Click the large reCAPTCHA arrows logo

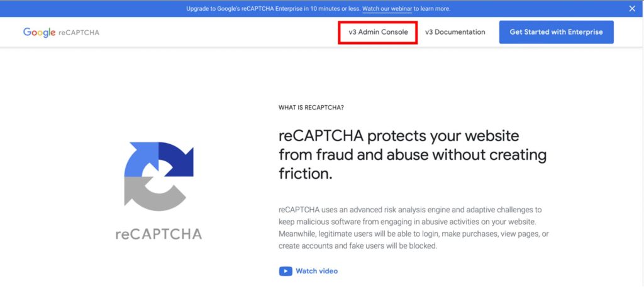pyautogui.click(x=158, y=176)
